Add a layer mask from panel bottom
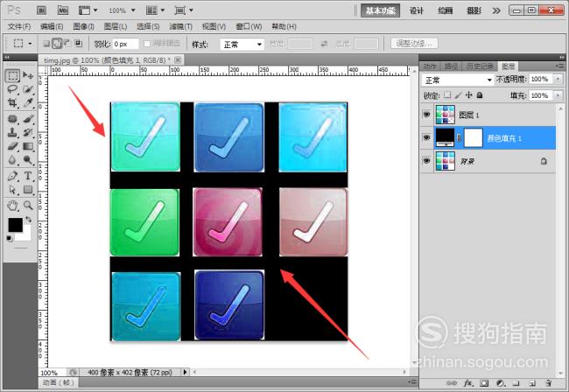The image size is (569, 392). 484,382
